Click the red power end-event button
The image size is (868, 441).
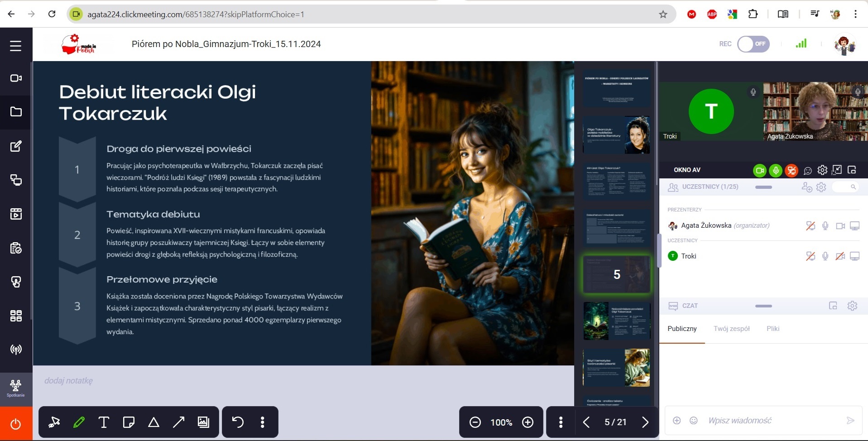point(16,424)
